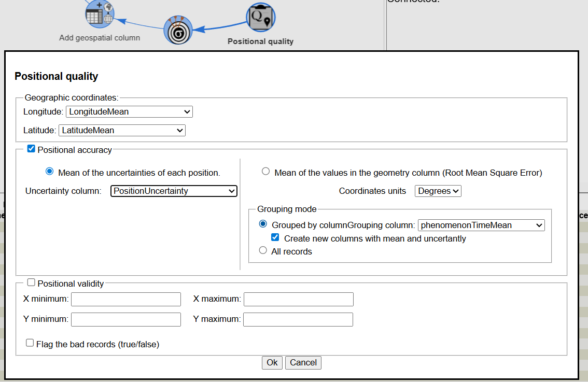Select Grouped by column radio button
Viewport: 588px width, 382px height.
pos(263,224)
